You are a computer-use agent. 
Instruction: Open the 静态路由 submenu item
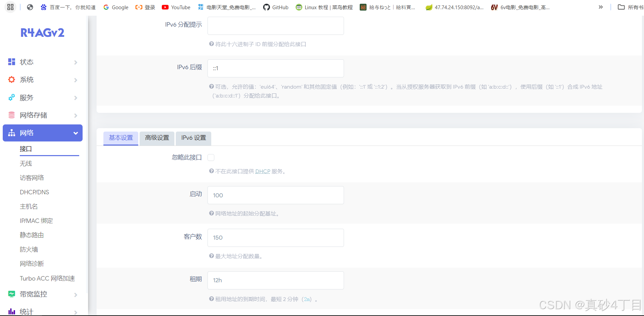(x=32, y=235)
